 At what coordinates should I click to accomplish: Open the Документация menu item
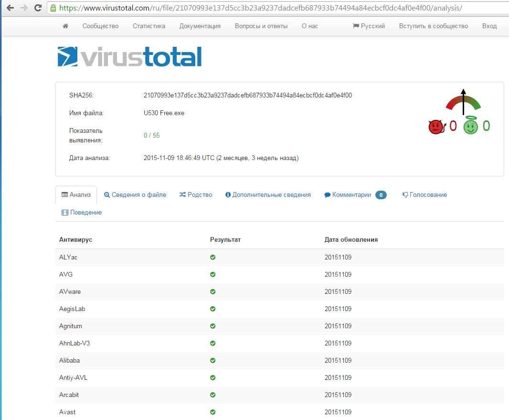(x=200, y=26)
